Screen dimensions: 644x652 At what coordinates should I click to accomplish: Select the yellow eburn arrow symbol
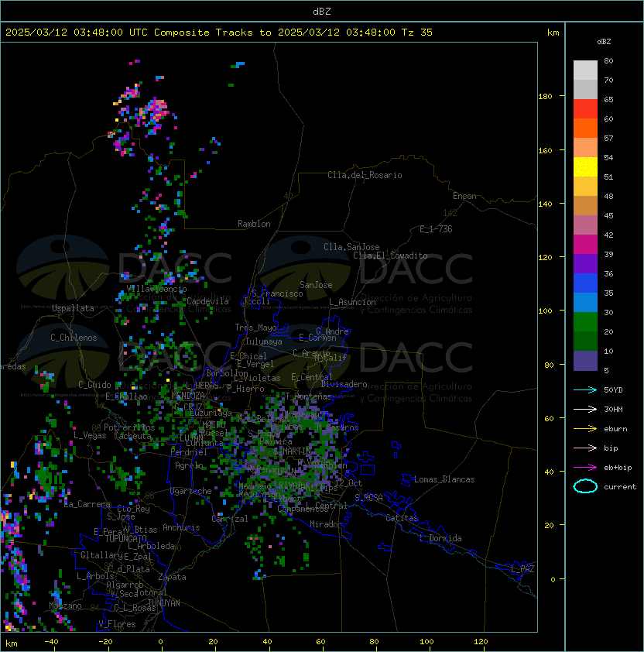tap(585, 429)
